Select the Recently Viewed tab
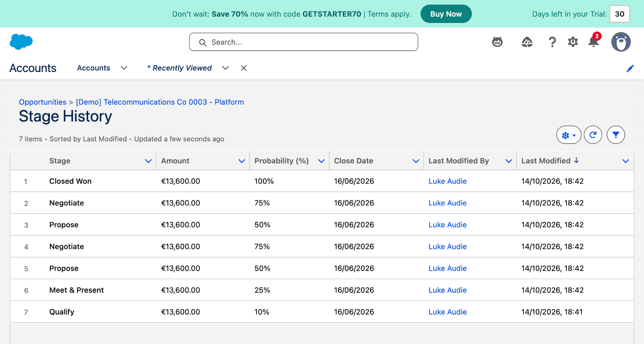The image size is (644, 344). pos(179,68)
